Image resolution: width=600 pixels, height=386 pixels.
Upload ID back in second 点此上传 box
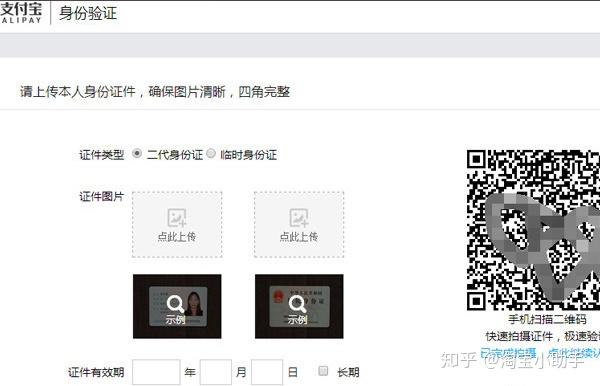click(299, 225)
